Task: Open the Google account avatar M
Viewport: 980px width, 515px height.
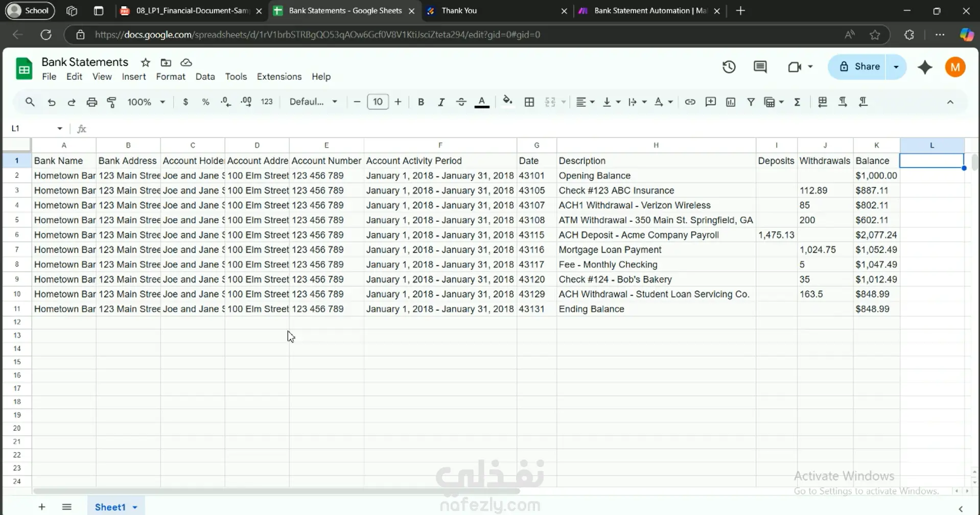Action: coord(955,67)
